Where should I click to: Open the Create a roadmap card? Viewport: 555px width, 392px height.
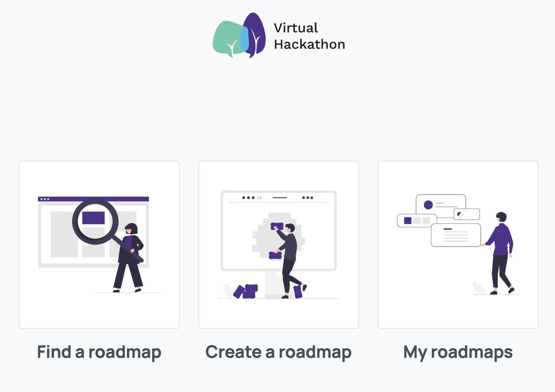(x=279, y=245)
